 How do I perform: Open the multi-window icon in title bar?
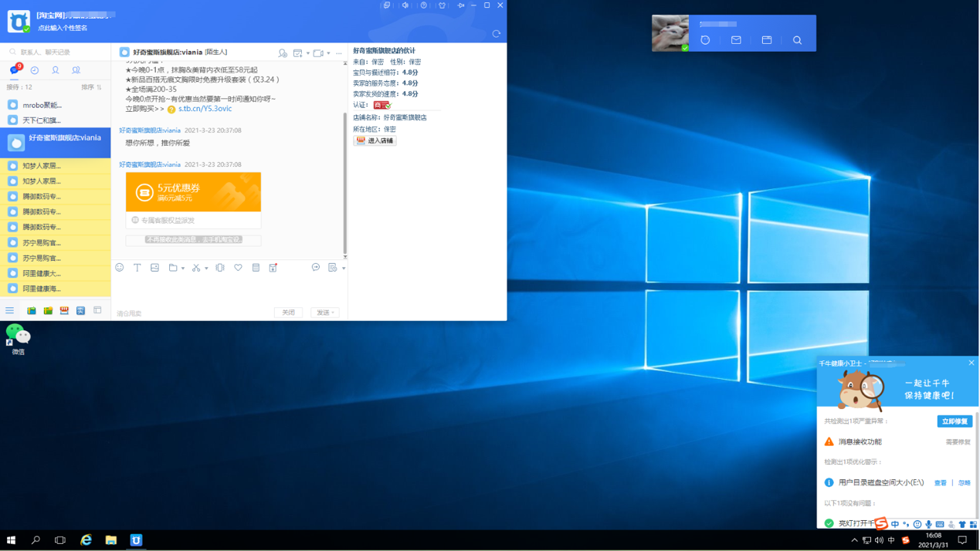pyautogui.click(x=387, y=5)
